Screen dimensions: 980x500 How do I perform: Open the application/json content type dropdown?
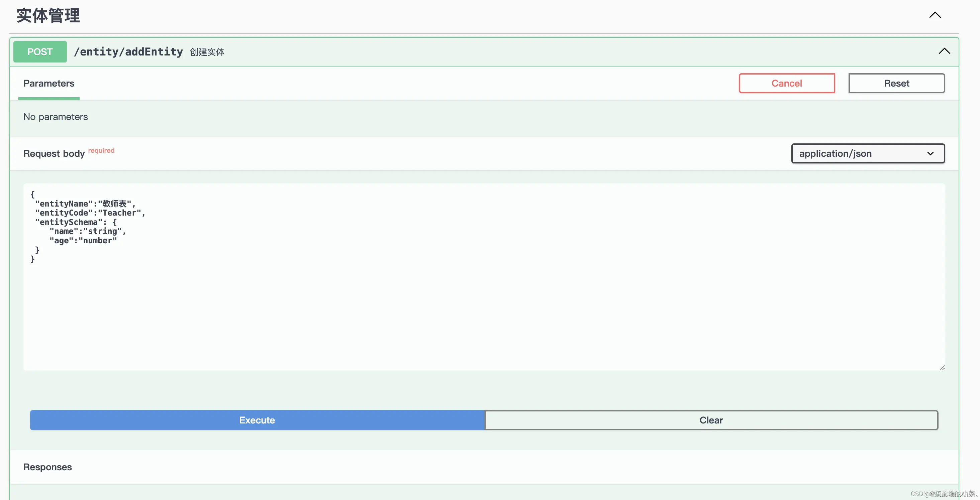[x=868, y=154]
